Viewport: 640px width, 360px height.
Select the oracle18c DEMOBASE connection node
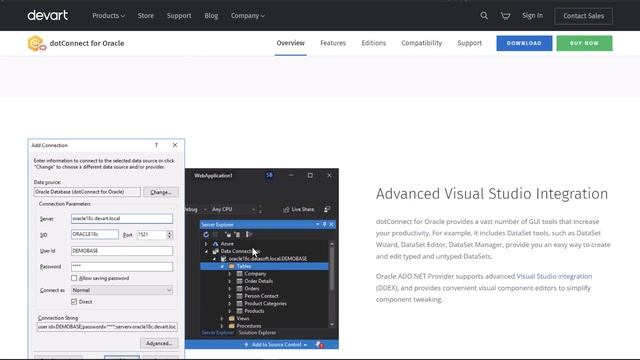[268, 259]
